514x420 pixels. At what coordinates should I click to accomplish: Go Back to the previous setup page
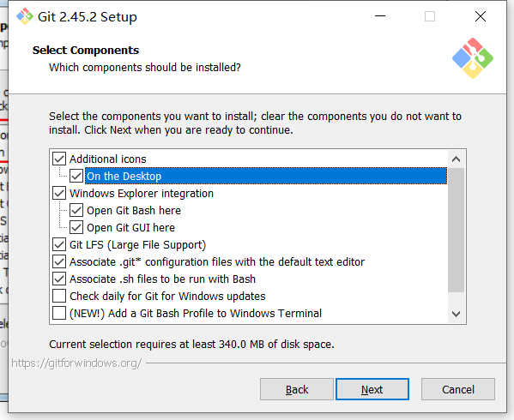pos(297,389)
